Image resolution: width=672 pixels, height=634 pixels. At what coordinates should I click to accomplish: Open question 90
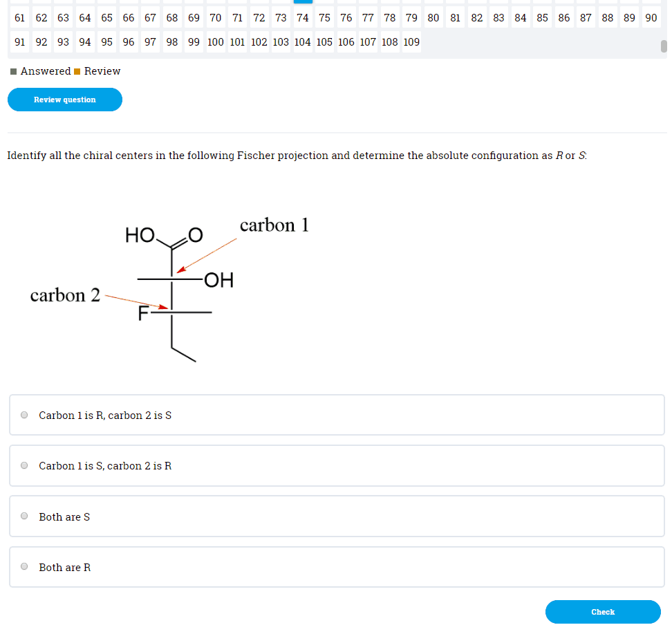tap(651, 17)
